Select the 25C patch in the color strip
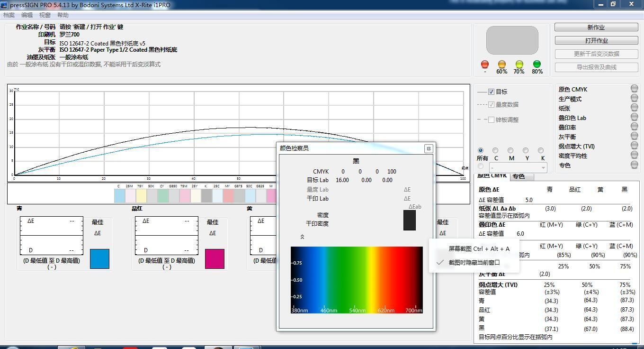 [217, 195]
